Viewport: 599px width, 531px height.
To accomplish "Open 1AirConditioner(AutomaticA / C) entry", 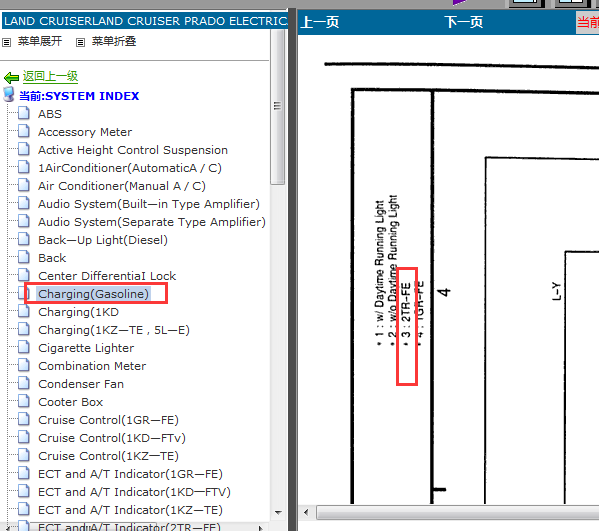I will click(130, 168).
